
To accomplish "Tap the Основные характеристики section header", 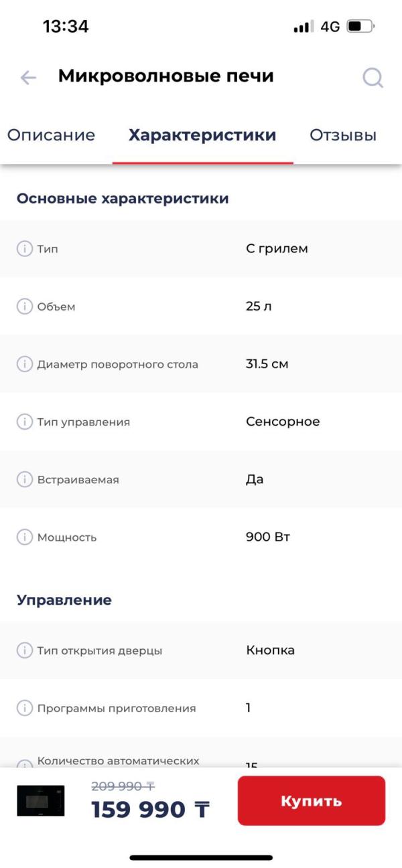I will [x=123, y=198].
